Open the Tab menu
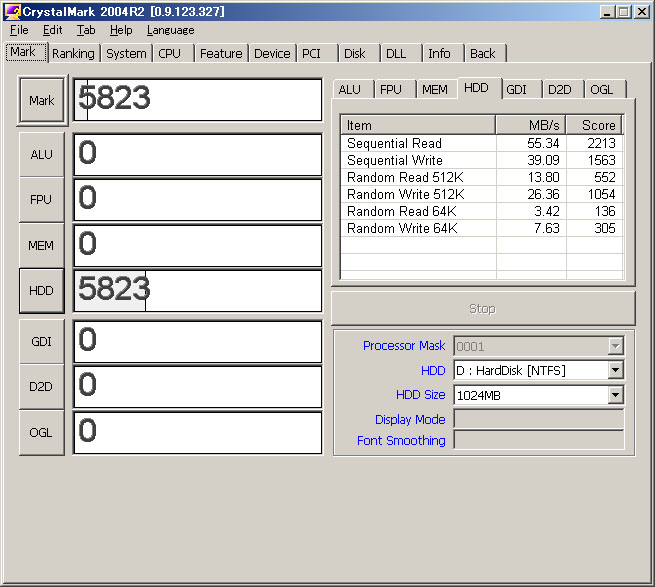This screenshot has width=655, height=587. point(86,30)
